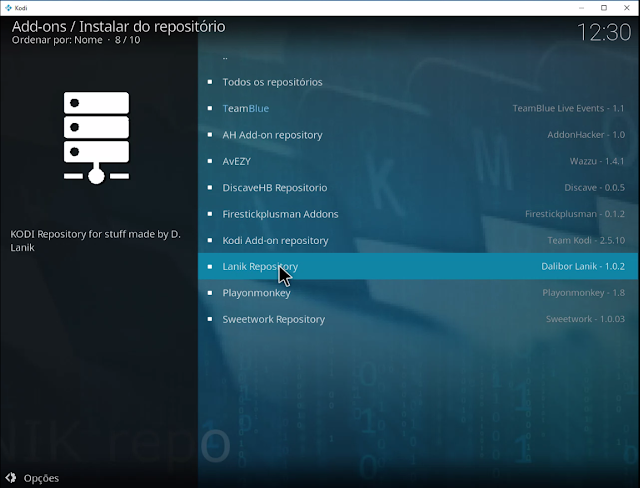Click 'AddonHacker - 1.0' text
This screenshot has height=488, width=640.
586,135
